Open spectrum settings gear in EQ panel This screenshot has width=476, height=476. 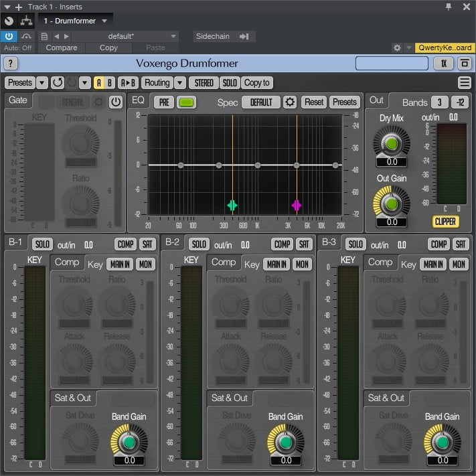click(x=290, y=102)
